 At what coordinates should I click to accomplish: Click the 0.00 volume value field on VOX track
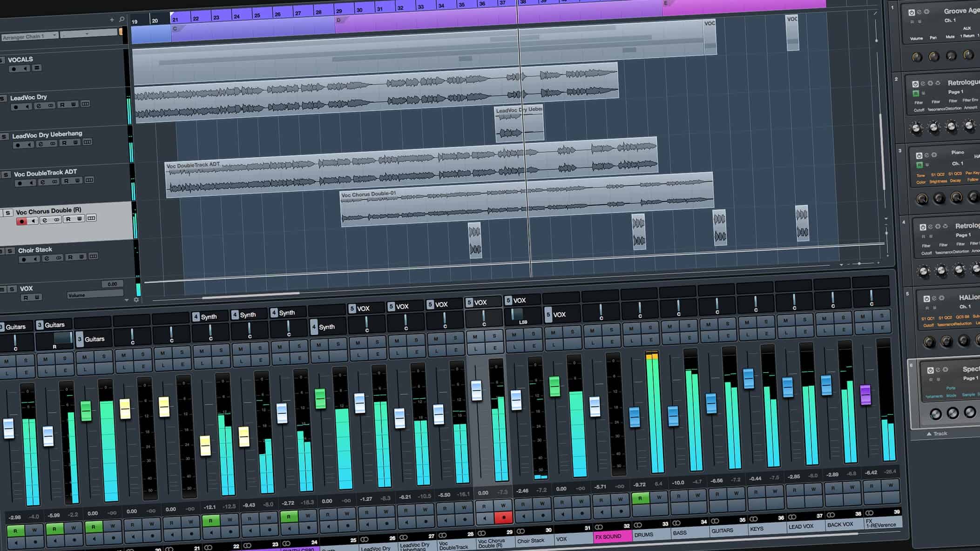click(113, 284)
